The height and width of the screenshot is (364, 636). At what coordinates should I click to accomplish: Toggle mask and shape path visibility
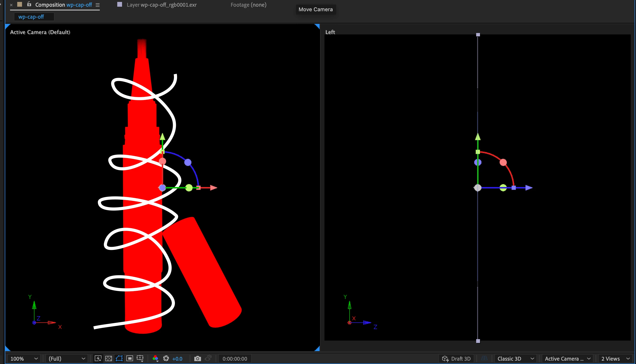(119, 358)
